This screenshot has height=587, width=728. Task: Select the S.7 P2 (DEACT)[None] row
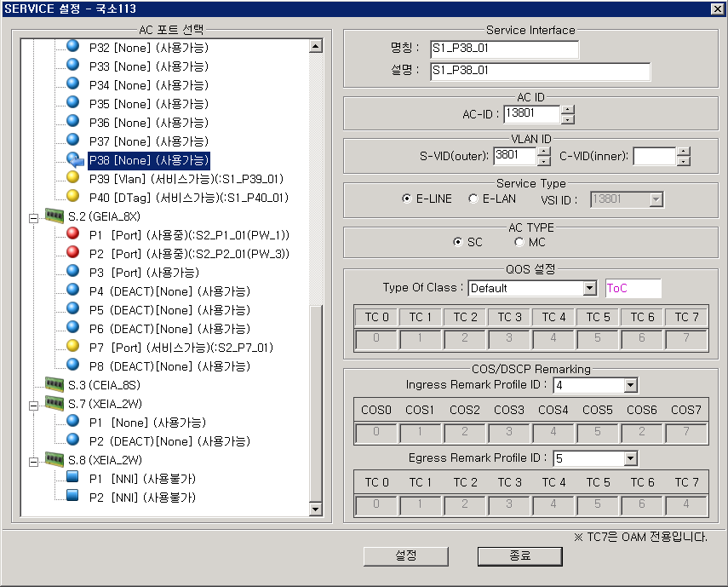[169, 441]
